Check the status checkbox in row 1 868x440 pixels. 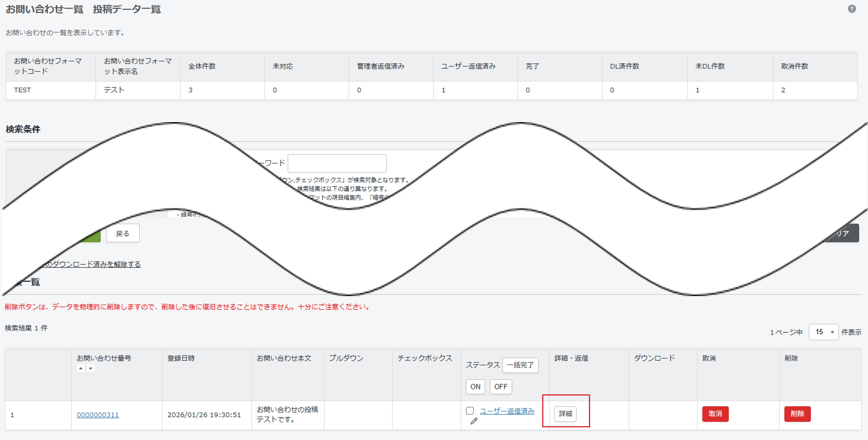(x=470, y=411)
